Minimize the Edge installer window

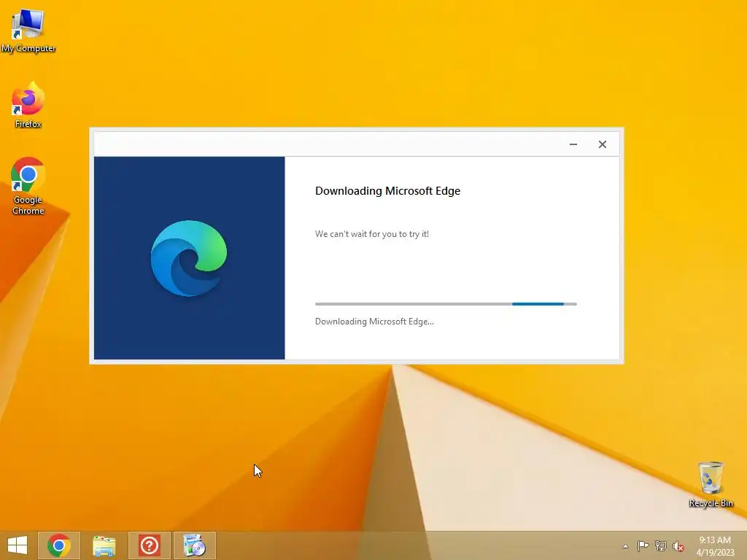(x=573, y=144)
